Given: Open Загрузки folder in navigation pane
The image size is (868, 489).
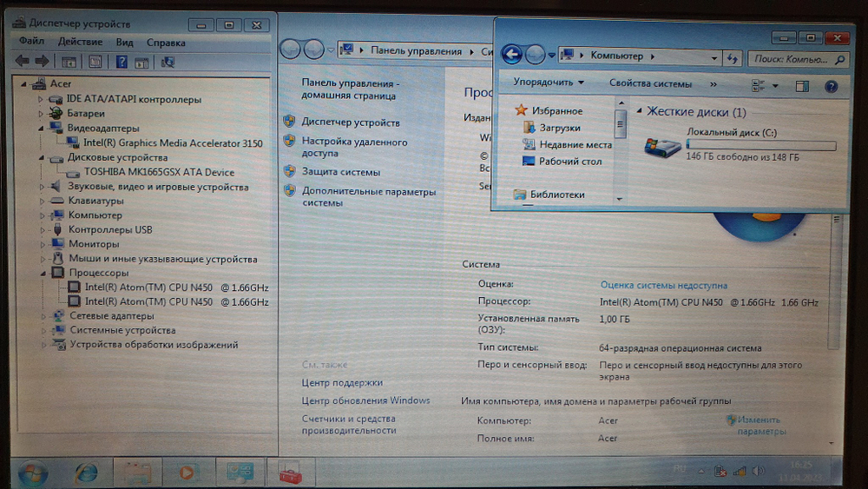Looking at the screenshot, I should (x=560, y=128).
